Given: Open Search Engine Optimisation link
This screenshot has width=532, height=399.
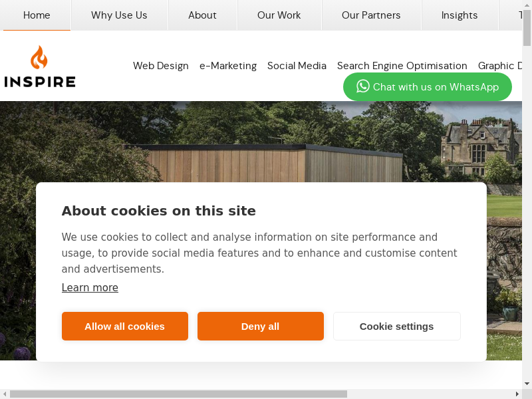Looking at the screenshot, I should 402,66.
